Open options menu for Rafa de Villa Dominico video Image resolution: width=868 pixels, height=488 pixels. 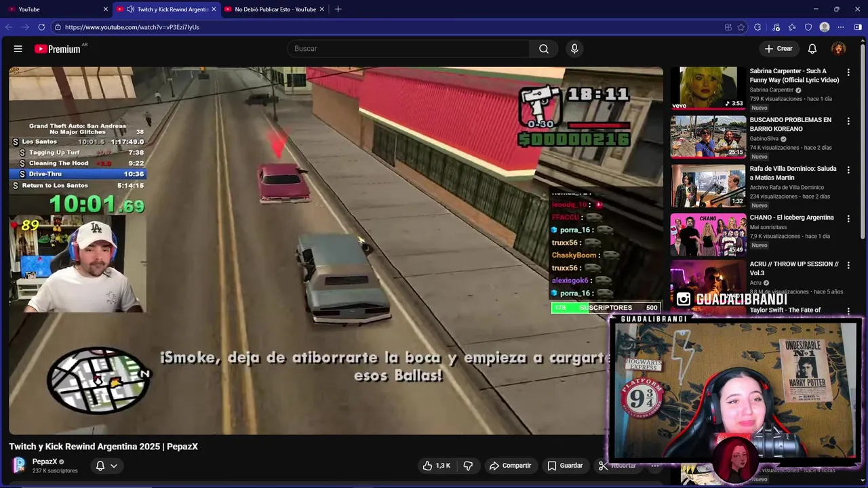[x=848, y=169]
